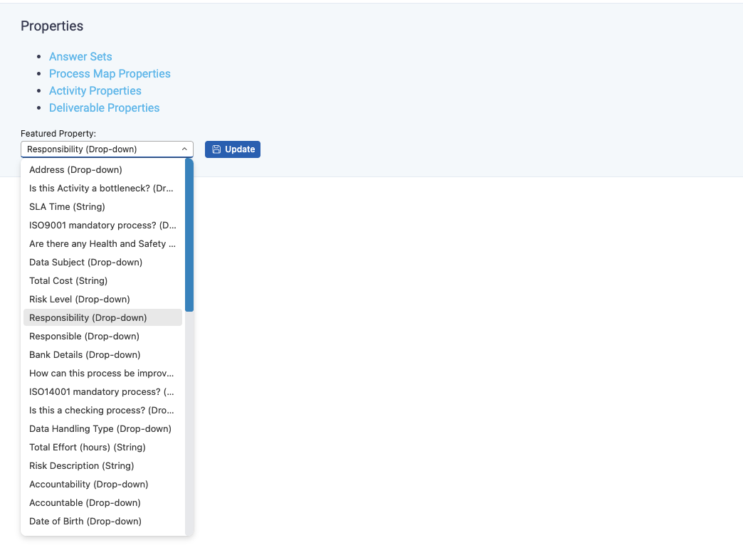Pick Responsible (Drop-down) option

(102, 336)
